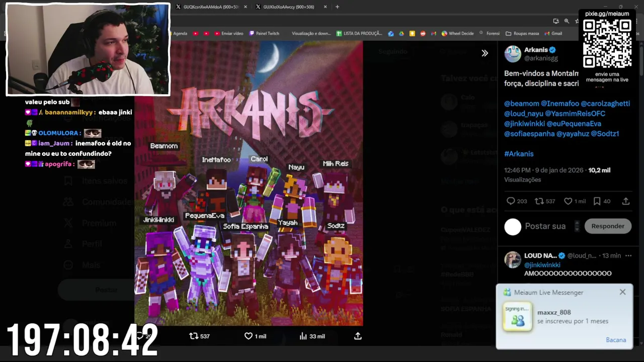Click username iam_Jaum in chat overlay
Image resolution: width=644 pixels, height=362 pixels.
pos(54,143)
